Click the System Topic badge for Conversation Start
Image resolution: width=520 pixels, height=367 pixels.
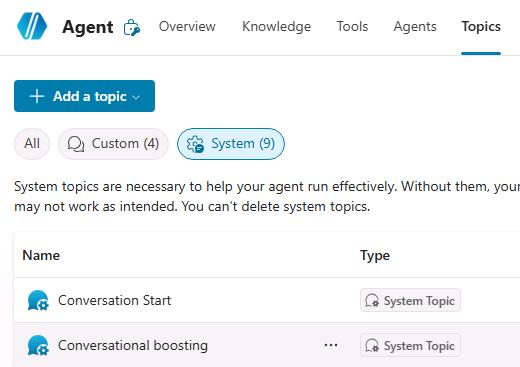click(410, 300)
